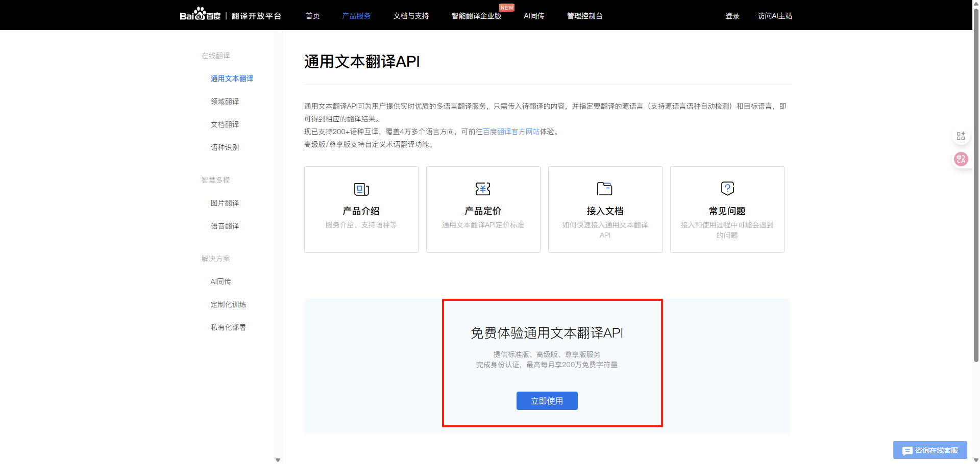Open 智能翻译企业版 in the top menu
The image size is (980, 464).
(x=476, y=16)
